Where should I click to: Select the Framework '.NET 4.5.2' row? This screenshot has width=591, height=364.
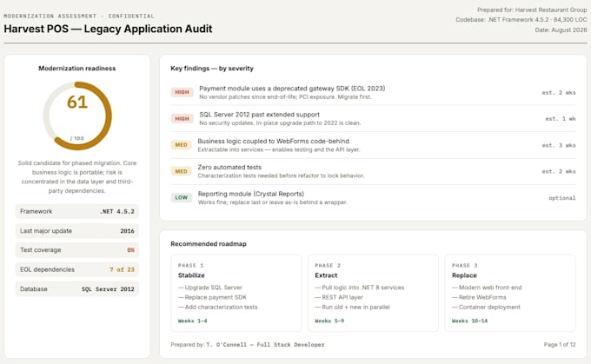(76, 211)
